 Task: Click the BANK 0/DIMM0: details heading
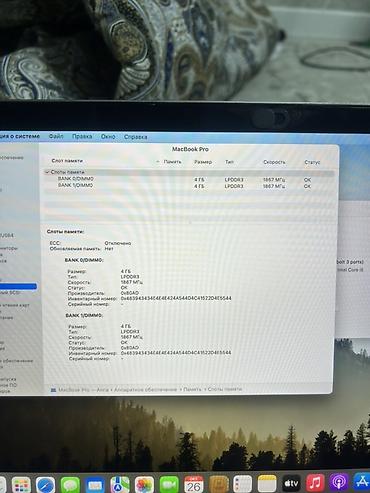click(84, 260)
